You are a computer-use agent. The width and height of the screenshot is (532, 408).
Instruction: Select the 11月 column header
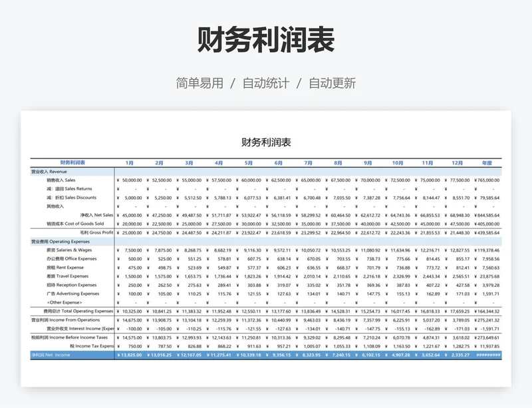coord(428,163)
